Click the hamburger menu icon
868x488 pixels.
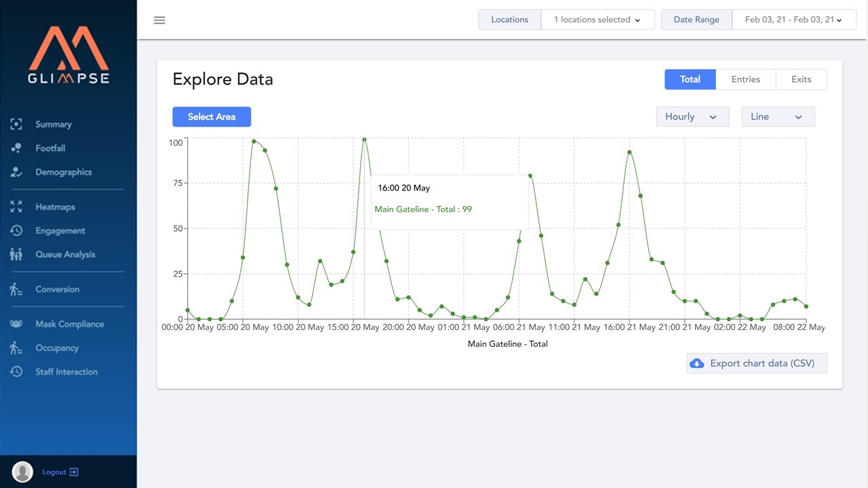point(159,20)
